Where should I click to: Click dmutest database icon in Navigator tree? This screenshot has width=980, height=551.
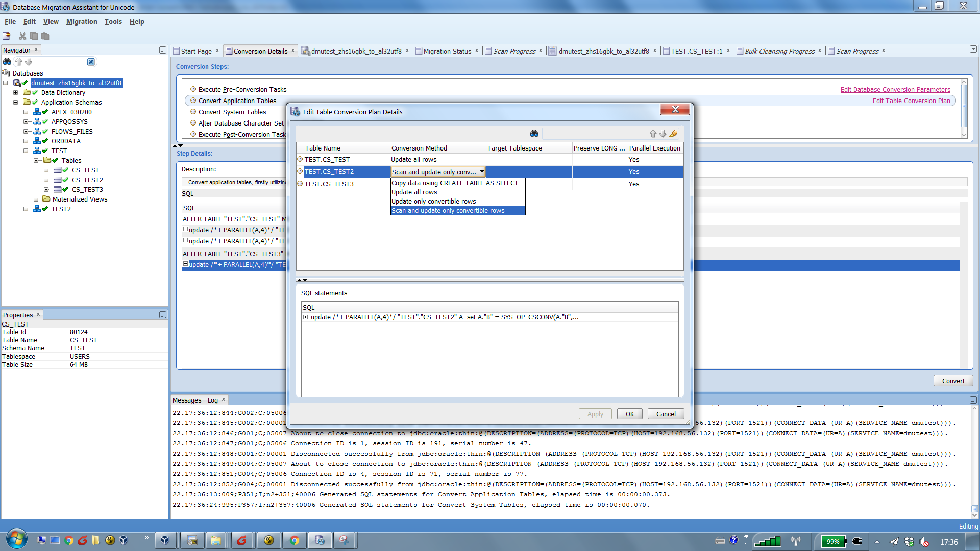pyautogui.click(x=17, y=83)
